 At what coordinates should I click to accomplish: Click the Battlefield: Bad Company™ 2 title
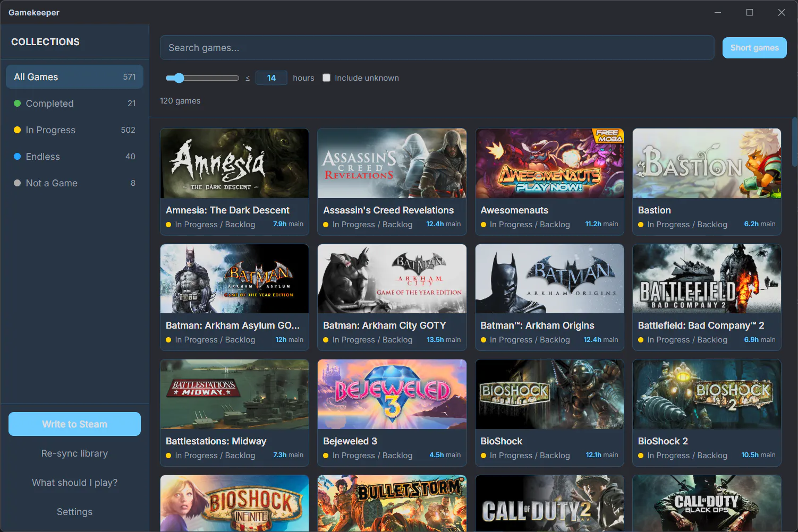pyautogui.click(x=701, y=325)
